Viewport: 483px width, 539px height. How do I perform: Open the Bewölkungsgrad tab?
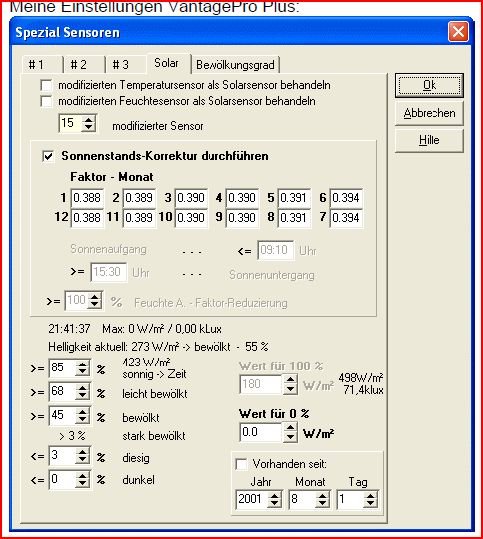pyautogui.click(x=235, y=65)
